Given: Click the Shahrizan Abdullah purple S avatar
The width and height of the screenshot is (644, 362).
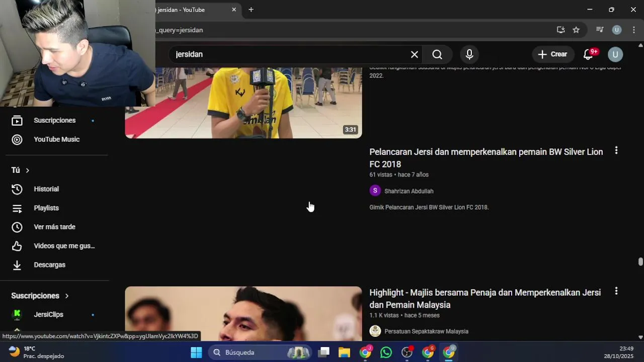Looking at the screenshot, I should click(375, 191).
